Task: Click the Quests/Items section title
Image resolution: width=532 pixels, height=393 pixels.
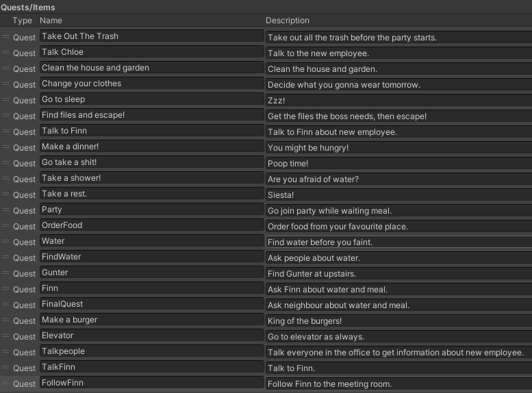Action: (x=28, y=7)
